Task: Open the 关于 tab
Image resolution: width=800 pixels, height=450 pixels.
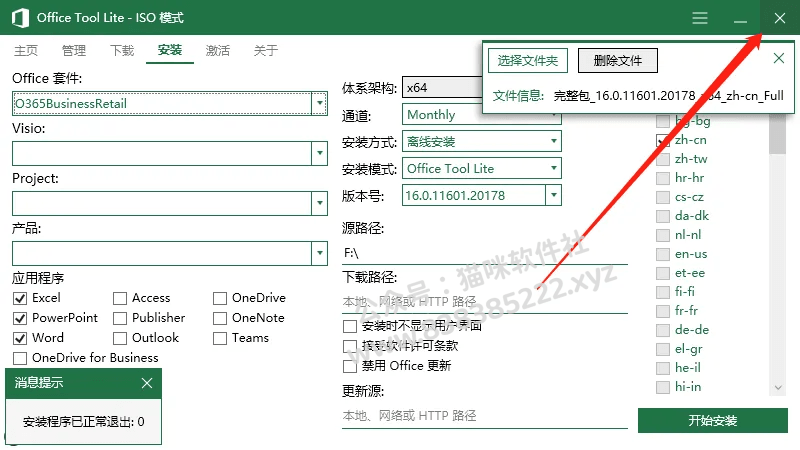Action: (x=266, y=51)
